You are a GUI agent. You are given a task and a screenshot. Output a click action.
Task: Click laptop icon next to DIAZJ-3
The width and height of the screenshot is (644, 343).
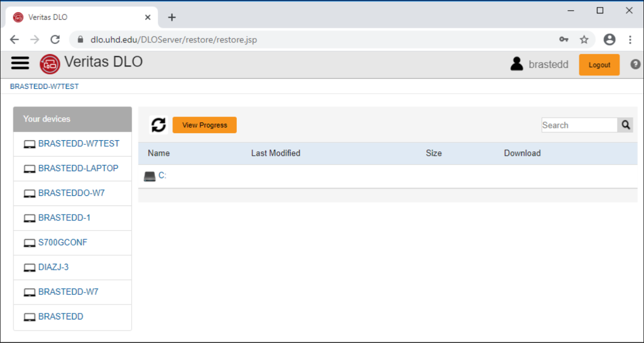[29, 268]
